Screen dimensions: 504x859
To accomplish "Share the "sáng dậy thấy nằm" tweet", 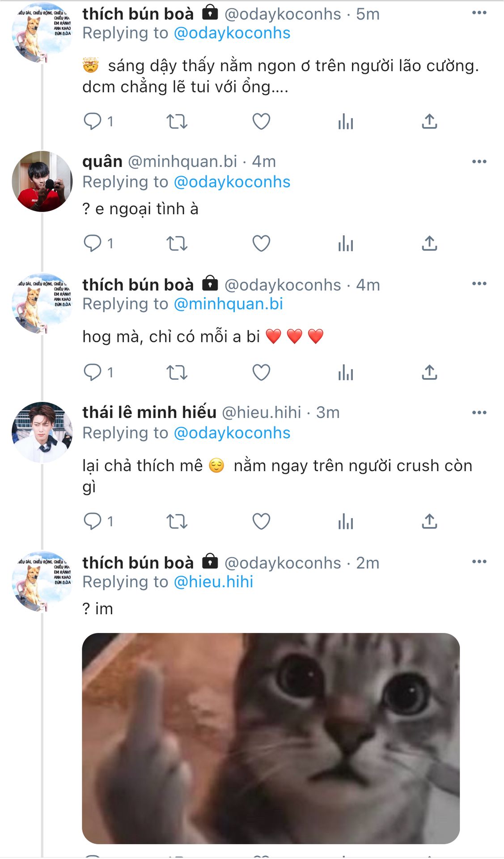I will click(429, 121).
